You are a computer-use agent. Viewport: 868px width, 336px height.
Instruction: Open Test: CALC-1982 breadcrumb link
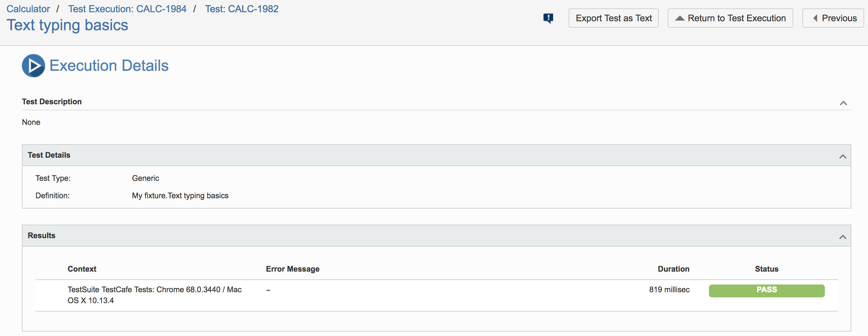(x=242, y=9)
